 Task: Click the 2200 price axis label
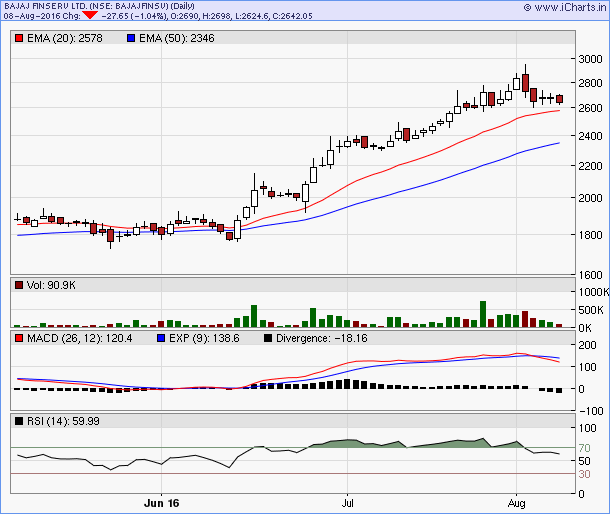[x=590, y=166]
